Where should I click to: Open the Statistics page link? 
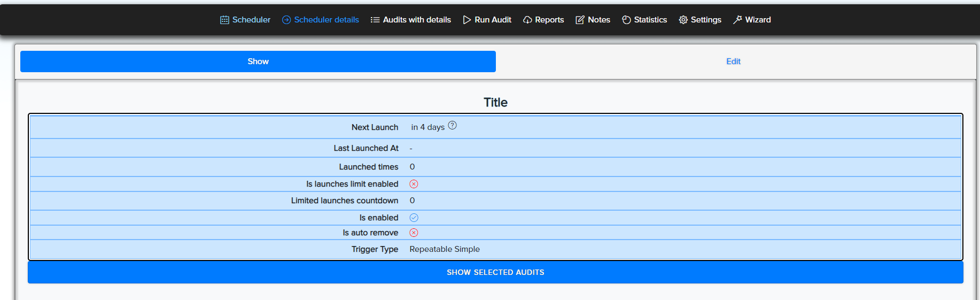650,20
